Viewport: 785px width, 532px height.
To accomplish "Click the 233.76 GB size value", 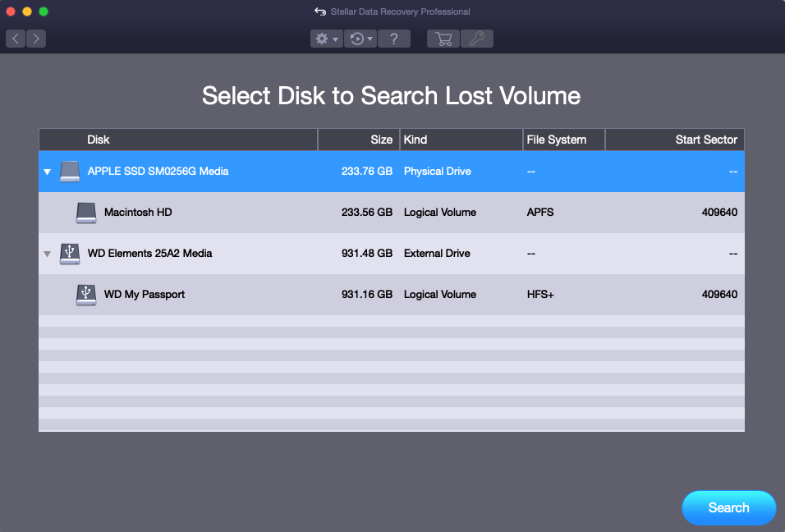I will tap(367, 171).
